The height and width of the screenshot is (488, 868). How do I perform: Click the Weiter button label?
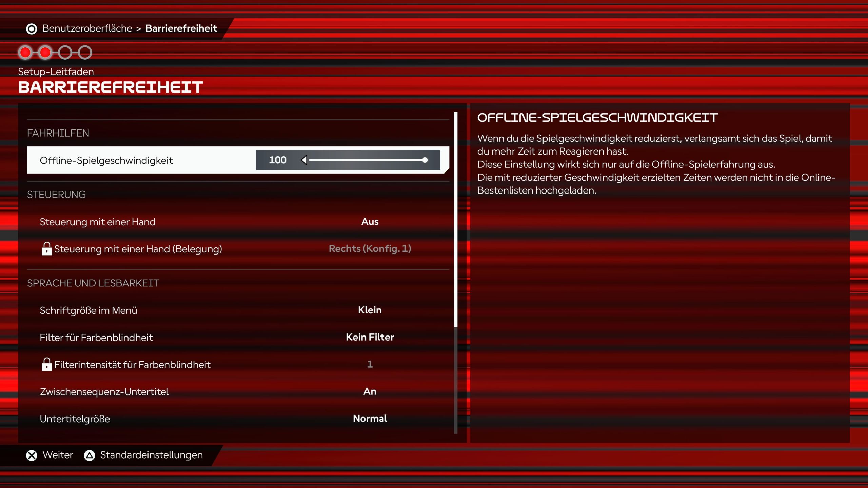coord(58,455)
